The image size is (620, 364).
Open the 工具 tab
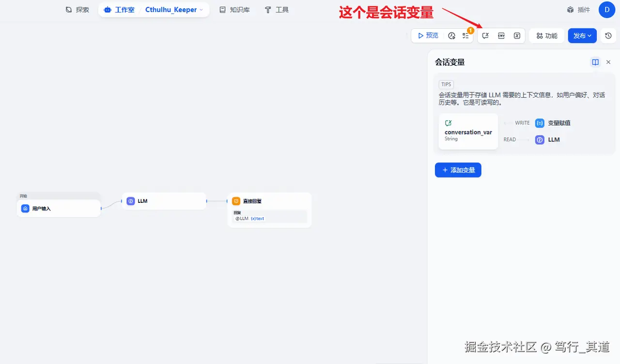pyautogui.click(x=277, y=10)
